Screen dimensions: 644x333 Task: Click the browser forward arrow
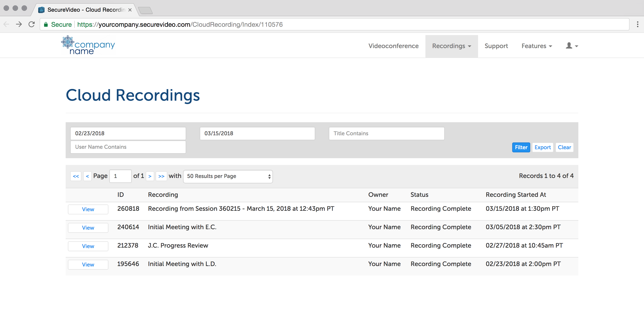pos(19,24)
